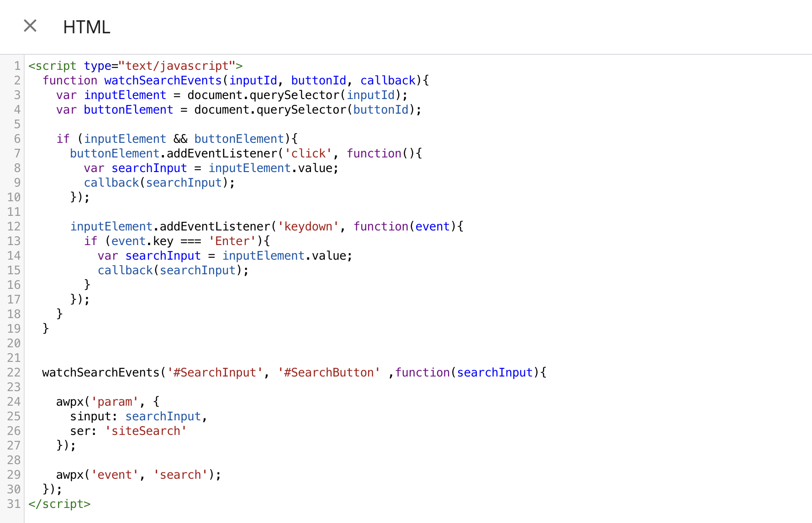The width and height of the screenshot is (812, 523).
Task: Click awpx 'event' call on line 29
Action: [x=139, y=475]
